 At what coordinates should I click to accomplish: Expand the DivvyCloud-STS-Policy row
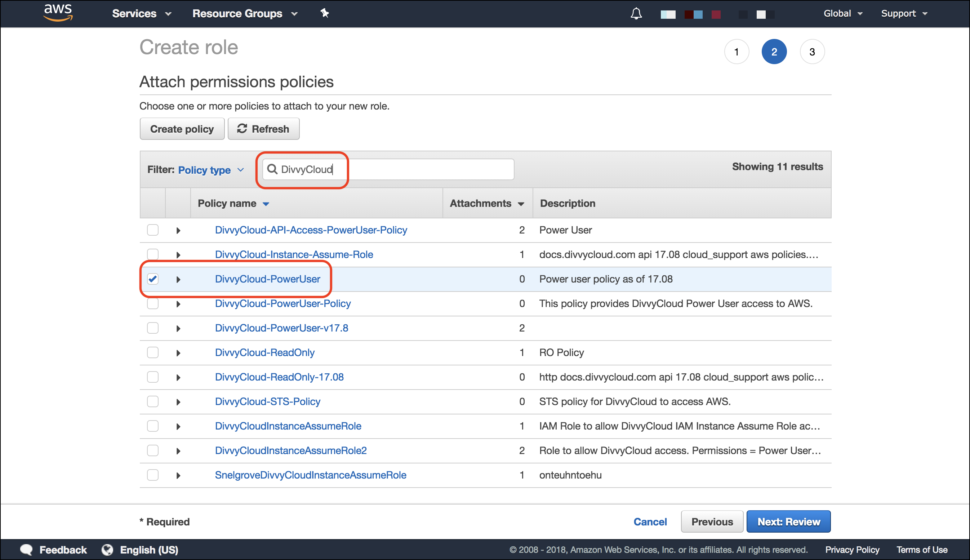pyautogui.click(x=178, y=402)
